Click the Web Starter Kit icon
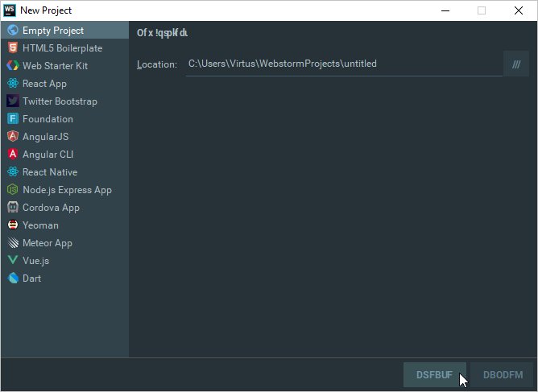The height and width of the screenshot is (392, 538). (x=13, y=65)
